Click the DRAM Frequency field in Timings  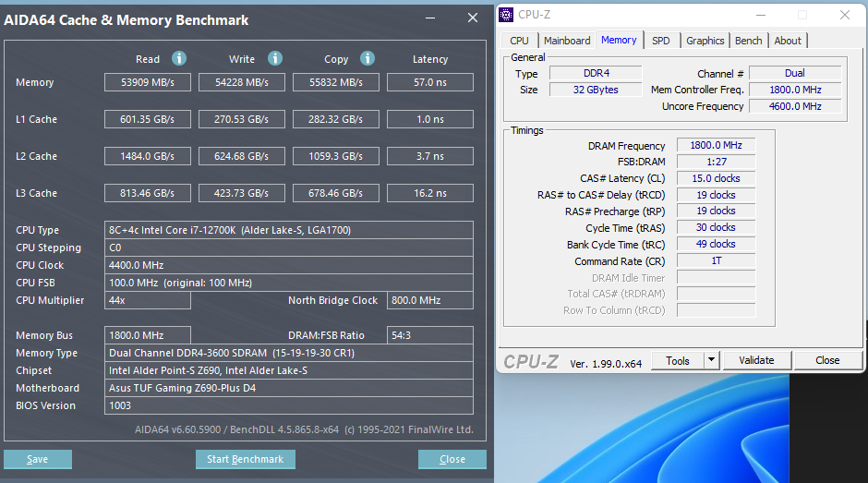coord(717,145)
